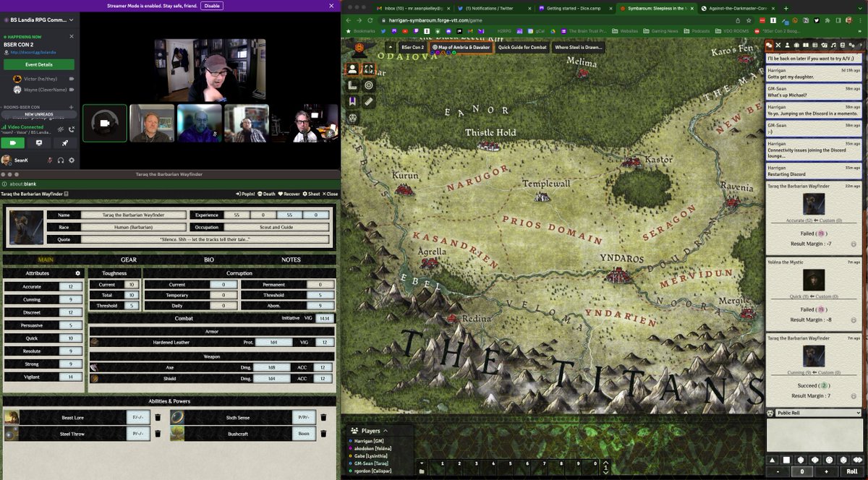Open the Rollable Tables sidebar tab
The height and width of the screenshot is (480, 868).
[814, 45]
